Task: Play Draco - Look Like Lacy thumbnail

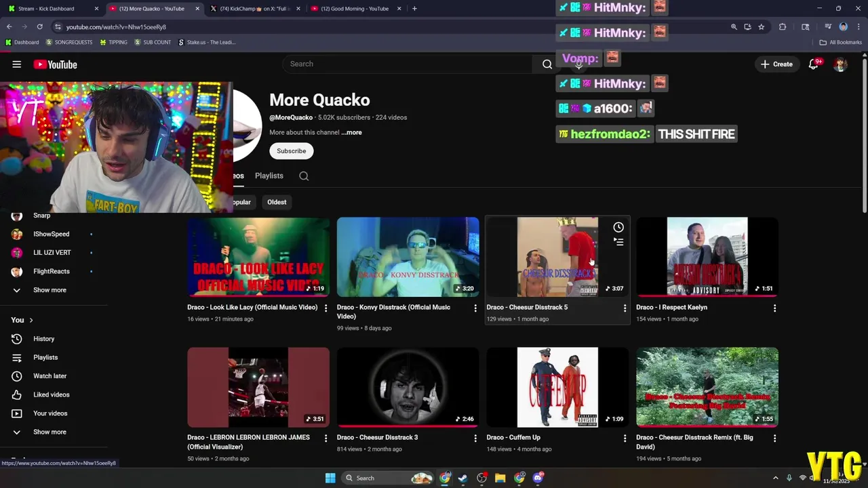Action: pos(258,257)
